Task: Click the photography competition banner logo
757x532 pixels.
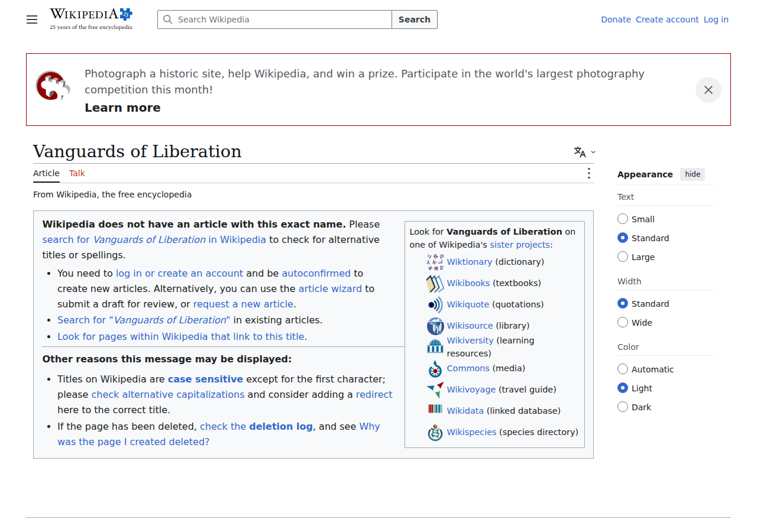Action: click(x=53, y=86)
